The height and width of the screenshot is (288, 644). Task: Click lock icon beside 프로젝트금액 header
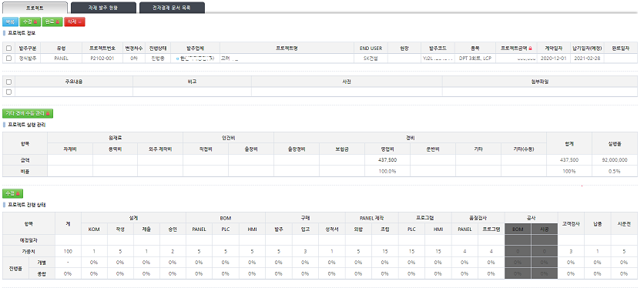coord(530,49)
